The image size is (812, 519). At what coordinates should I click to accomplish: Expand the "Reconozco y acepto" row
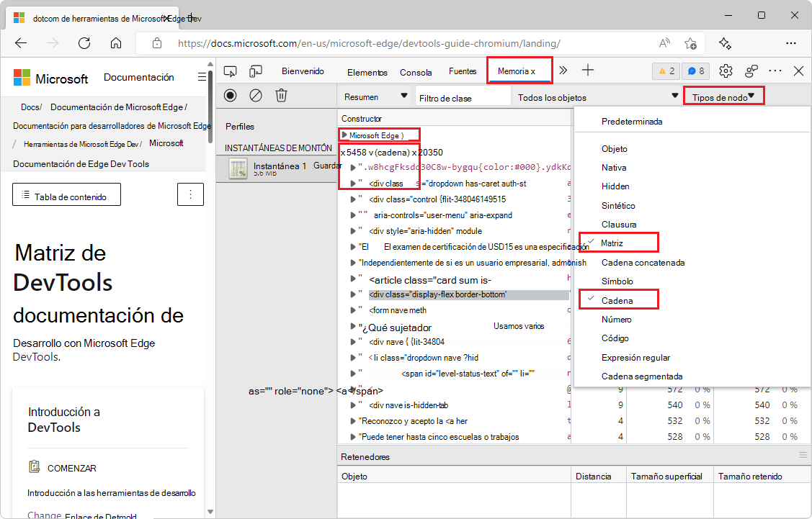(352, 421)
